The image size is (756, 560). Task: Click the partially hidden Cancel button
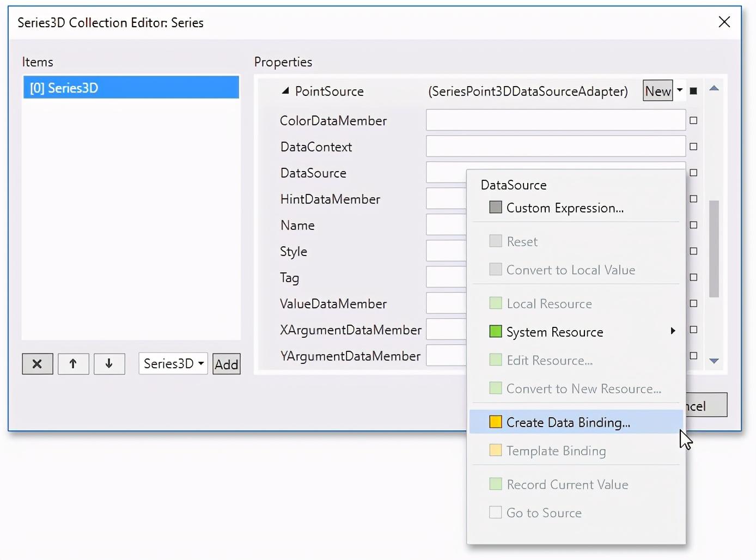[706, 405]
